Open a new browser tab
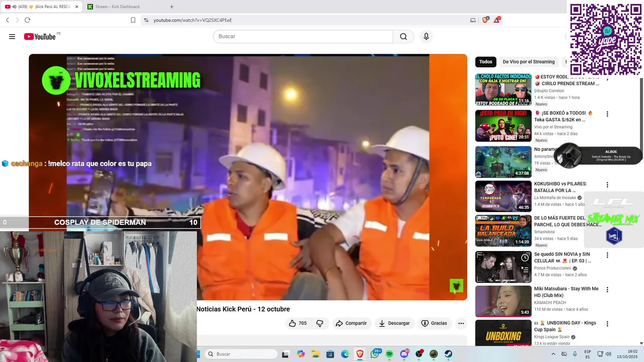 (172, 7)
